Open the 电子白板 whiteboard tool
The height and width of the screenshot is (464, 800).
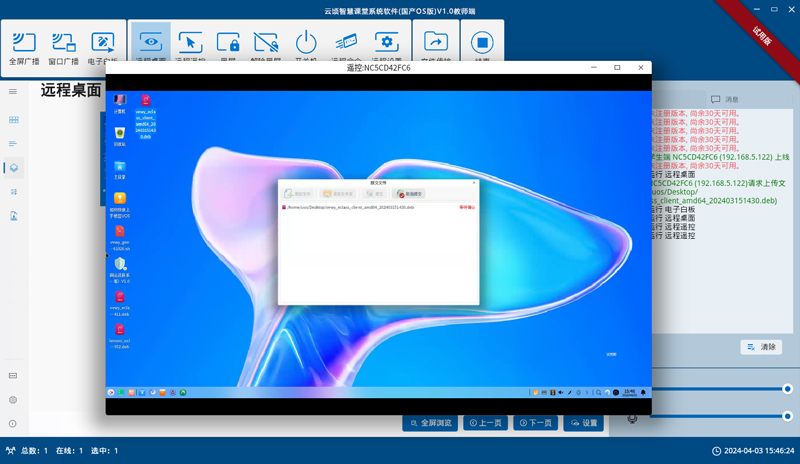[x=103, y=47]
